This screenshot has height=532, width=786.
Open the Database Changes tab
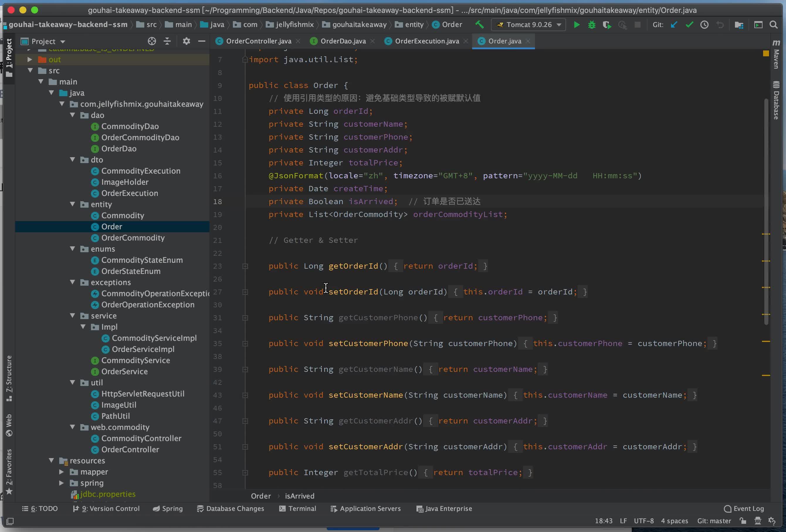click(x=231, y=509)
